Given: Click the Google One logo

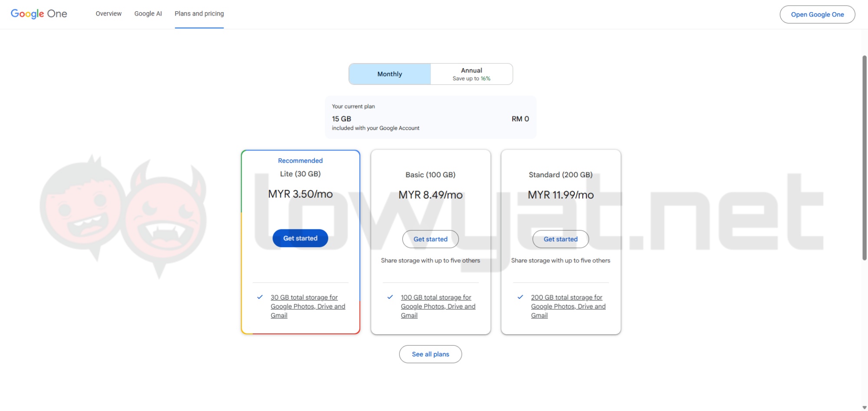Looking at the screenshot, I should tap(39, 14).
